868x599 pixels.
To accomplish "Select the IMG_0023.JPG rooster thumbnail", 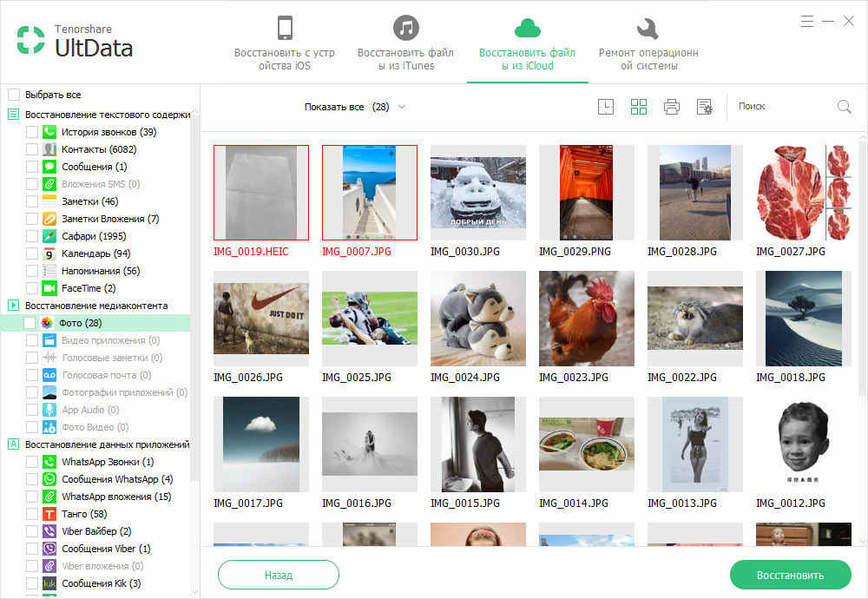I will (x=586, y=319).
